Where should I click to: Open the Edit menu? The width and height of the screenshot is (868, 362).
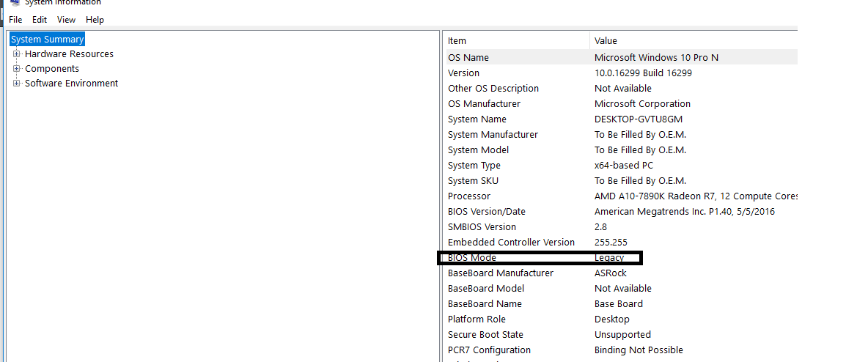[40, 20]
